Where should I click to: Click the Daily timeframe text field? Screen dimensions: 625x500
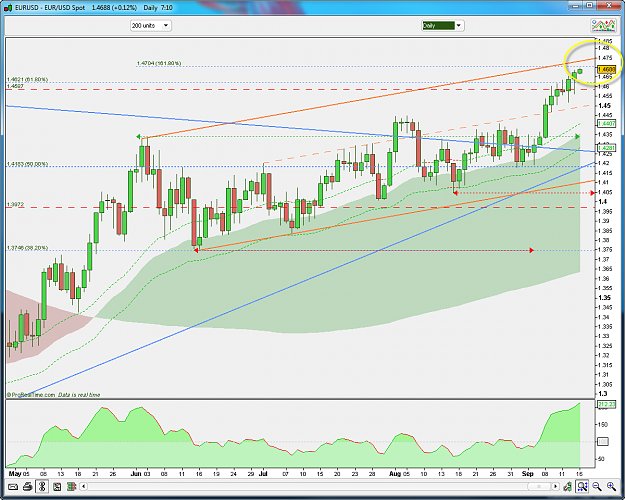click(438, 26)
